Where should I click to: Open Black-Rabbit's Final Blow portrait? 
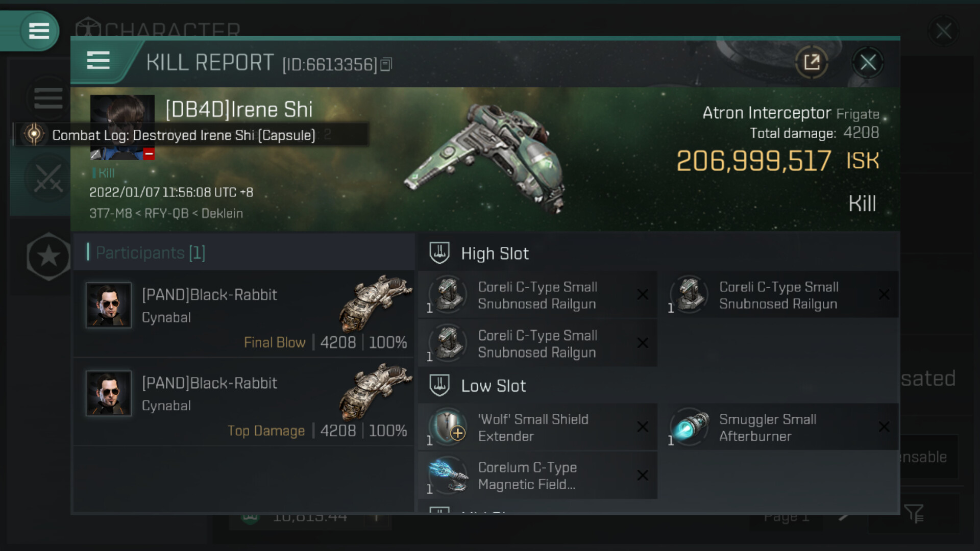109,305
